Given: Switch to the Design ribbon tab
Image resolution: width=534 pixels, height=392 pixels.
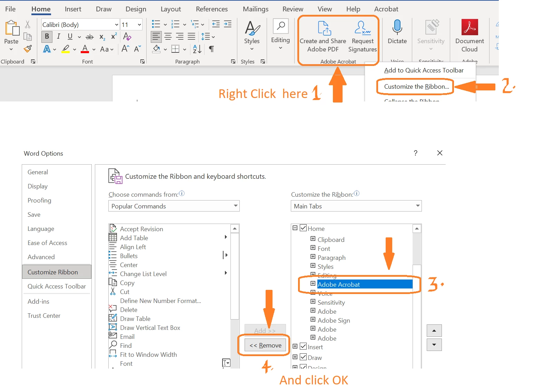Looking at the screenshot, I should (x=136, y=9).
